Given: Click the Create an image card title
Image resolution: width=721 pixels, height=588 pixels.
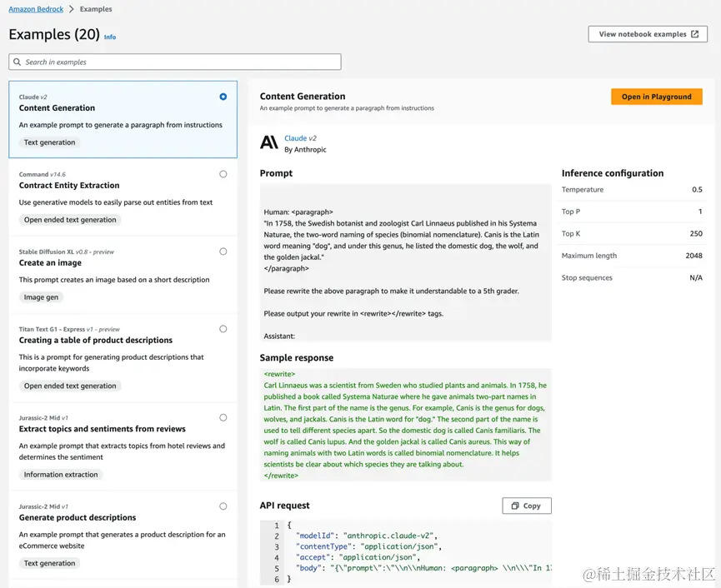Looking at the screenshot, I should tap(50, 262).
